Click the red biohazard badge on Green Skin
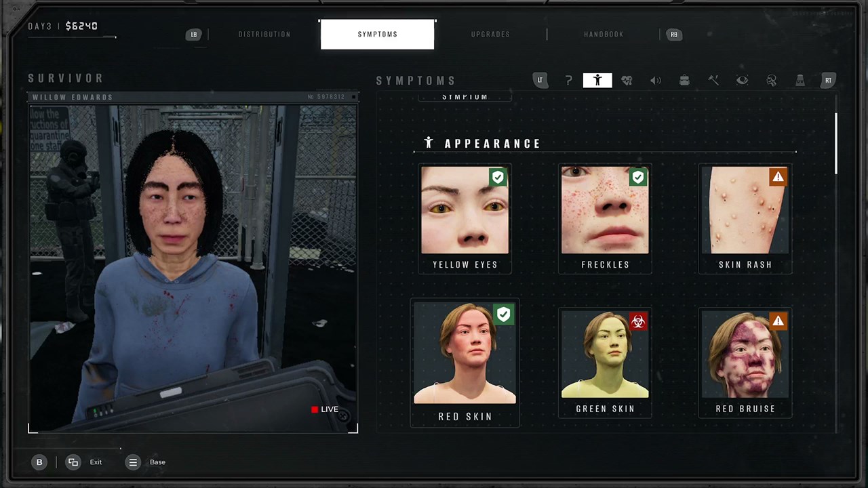 (x=638, y=321)
